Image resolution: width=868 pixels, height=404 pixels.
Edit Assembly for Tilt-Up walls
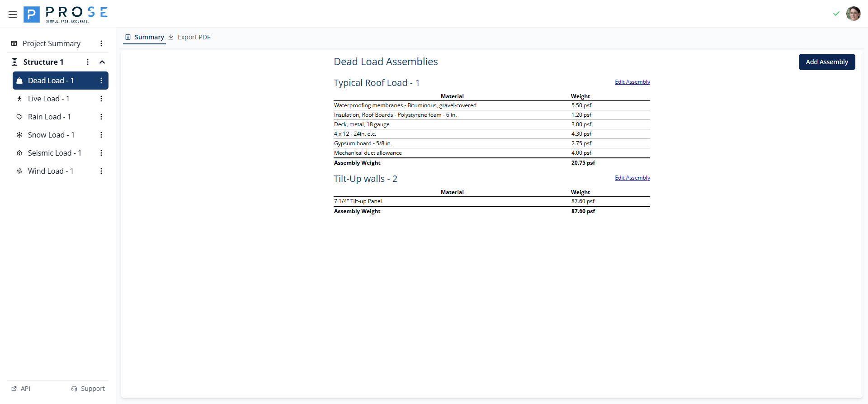(x=632, y=178)
